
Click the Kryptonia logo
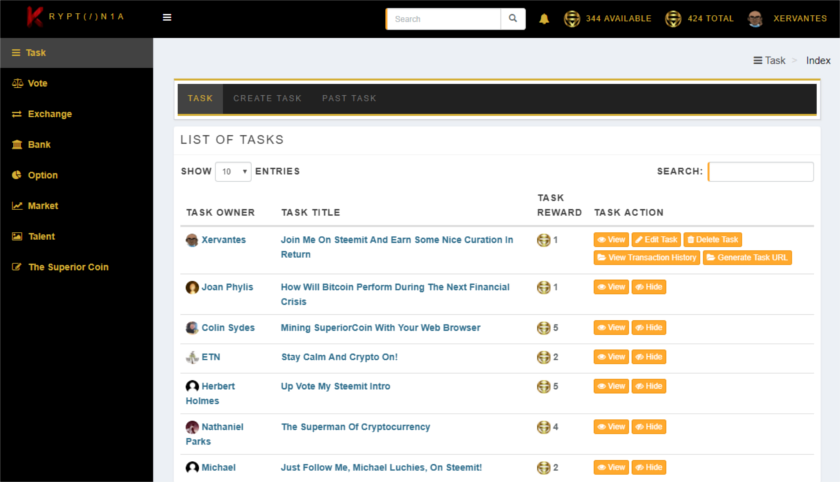tap(76, 17)
